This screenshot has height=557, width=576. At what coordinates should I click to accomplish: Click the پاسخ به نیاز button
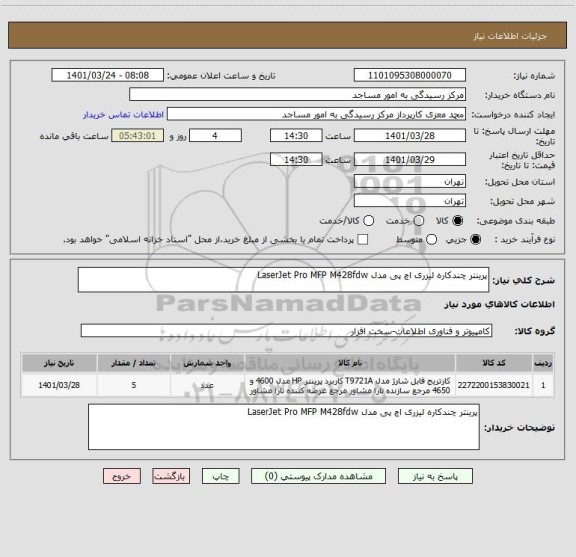435,476
